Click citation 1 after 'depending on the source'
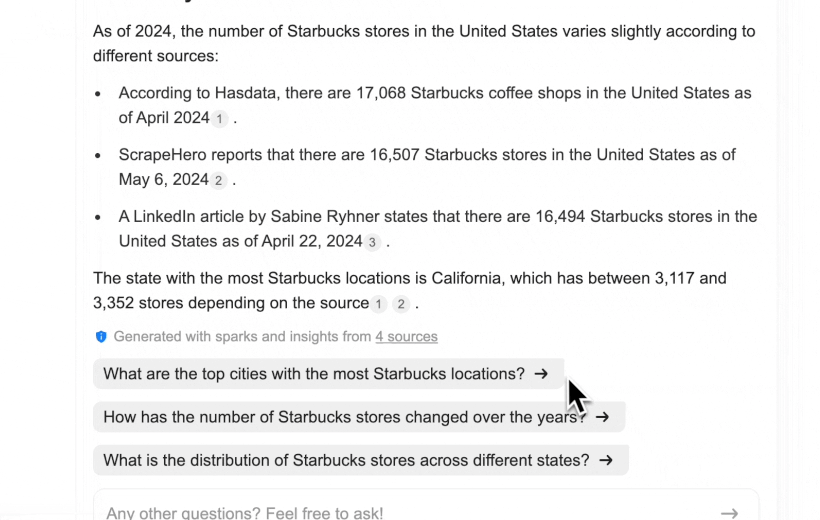Image resolution: width=820 pixels, height=520 pixels. [379, 304]
